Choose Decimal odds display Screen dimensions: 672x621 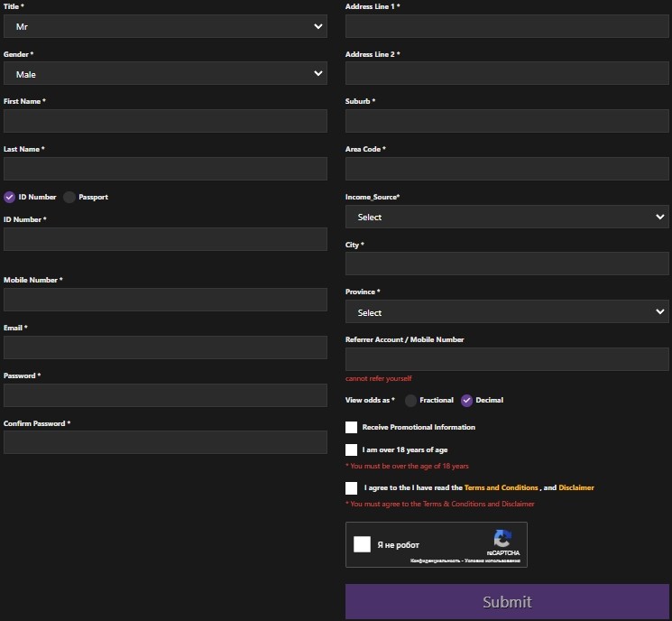click(x=466, y=401)
